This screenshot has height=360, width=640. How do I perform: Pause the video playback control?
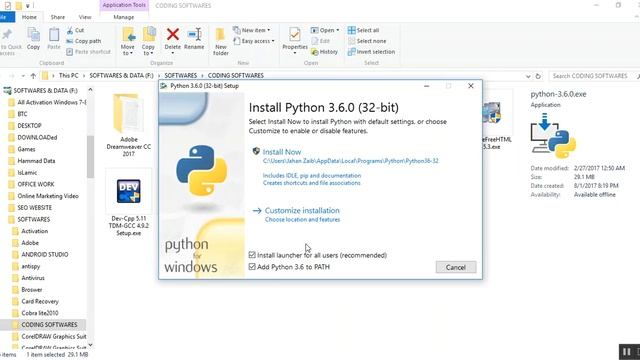626,351
